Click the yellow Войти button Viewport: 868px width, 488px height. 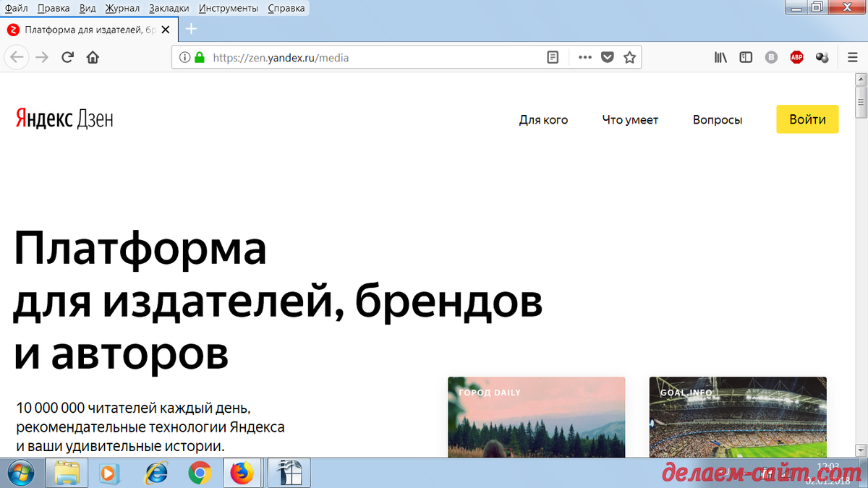(807, 119)
